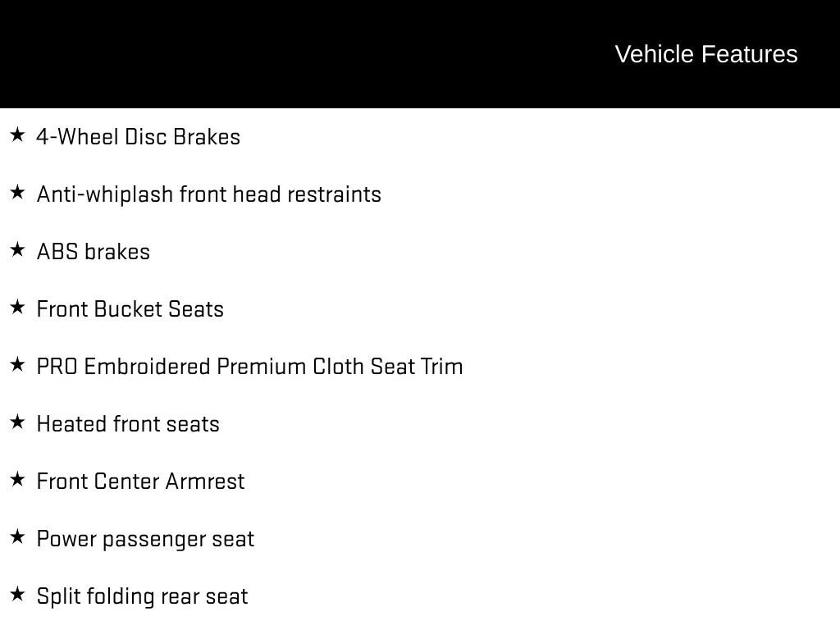Click the Front Bucket Seats text
The width and height of the screenshot is (840, 630).
coord(130,309)
